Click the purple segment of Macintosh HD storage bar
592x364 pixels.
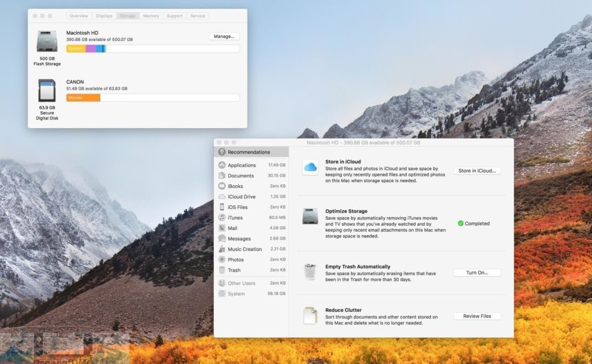91,49
